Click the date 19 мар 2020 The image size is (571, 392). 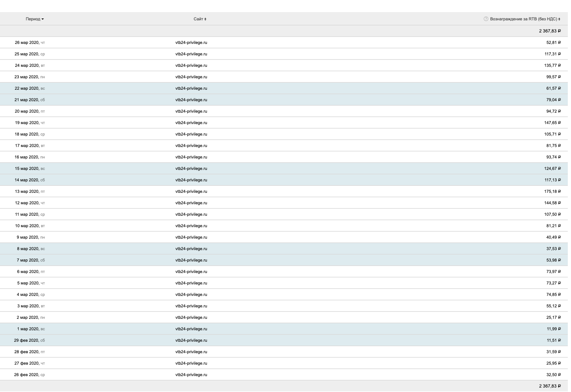click(27, 123)
